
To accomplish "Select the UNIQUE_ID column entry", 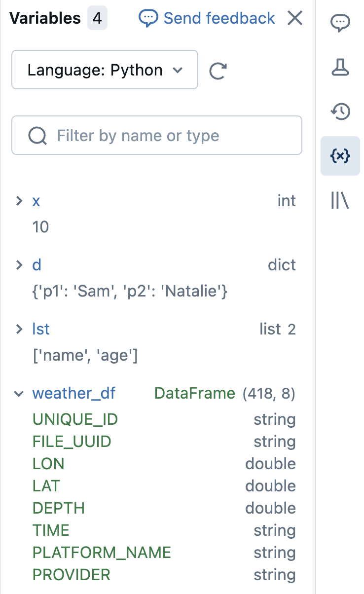I will 75,419.
